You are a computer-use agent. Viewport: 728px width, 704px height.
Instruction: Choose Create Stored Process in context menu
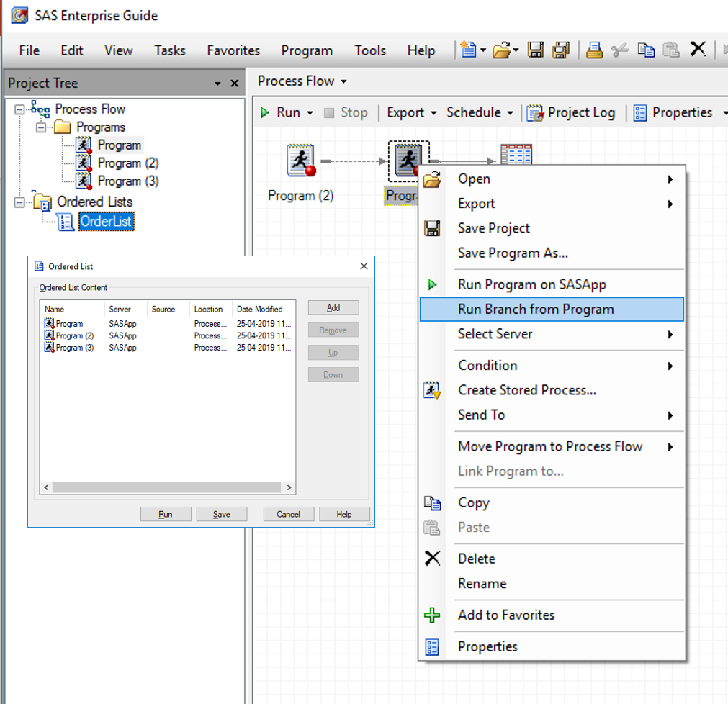552,390
